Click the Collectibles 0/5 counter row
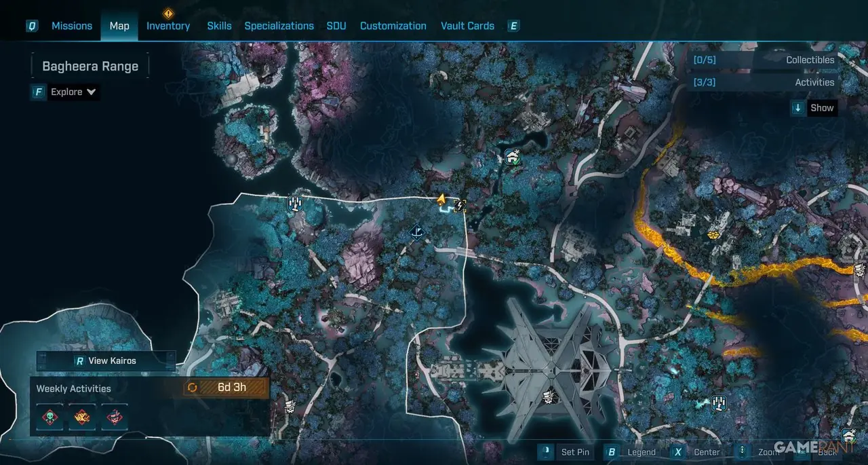 tap(763, 60)
